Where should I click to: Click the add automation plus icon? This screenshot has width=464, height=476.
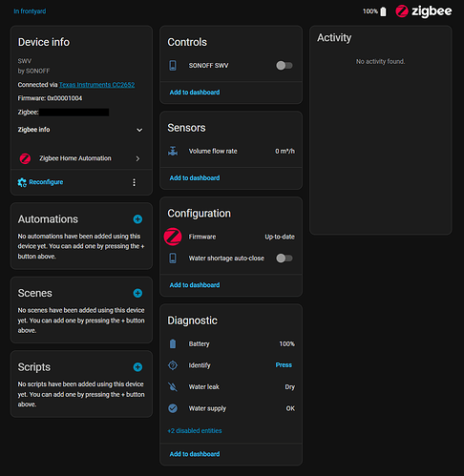(137, 219)
